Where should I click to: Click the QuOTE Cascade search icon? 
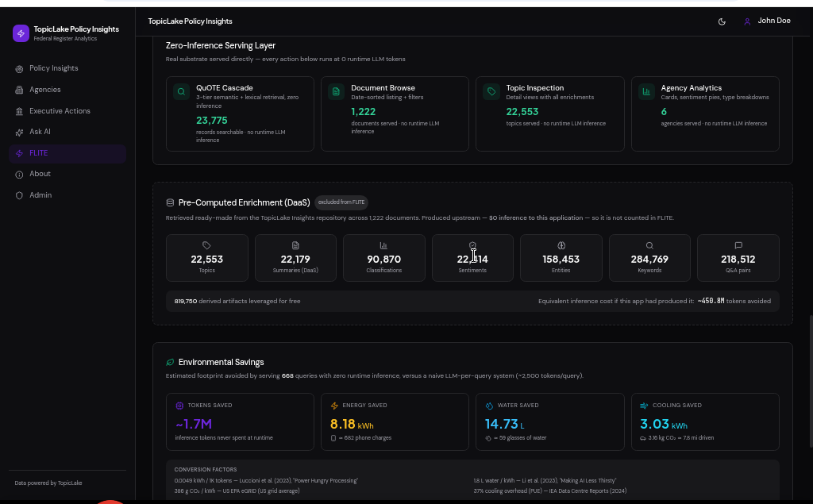tap(181, 92)
